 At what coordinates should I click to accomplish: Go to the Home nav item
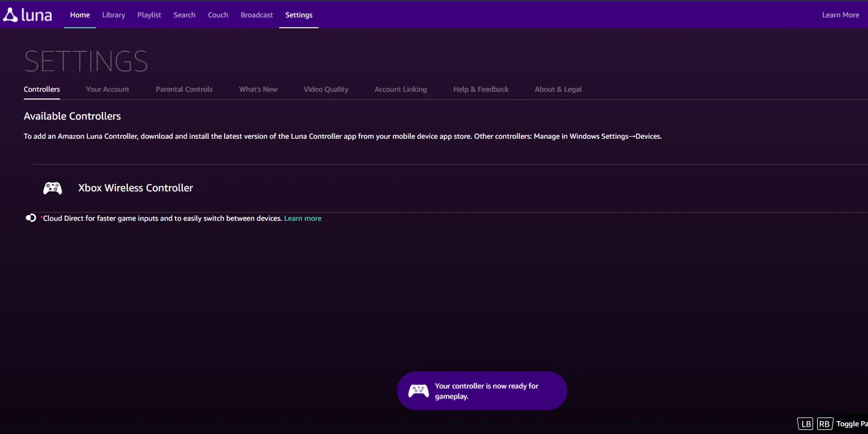pyautogui.click(x=80, y=15)
